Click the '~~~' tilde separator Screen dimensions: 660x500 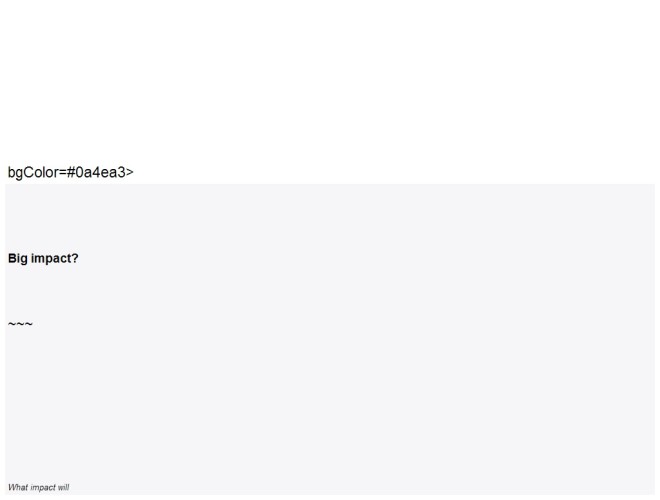[20, 324]
